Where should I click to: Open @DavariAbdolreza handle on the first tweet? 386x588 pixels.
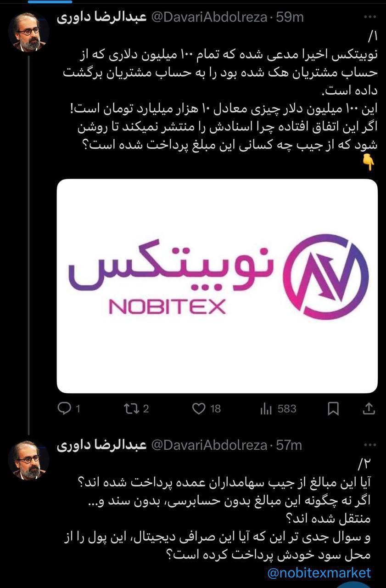click(x=209, y=17)
